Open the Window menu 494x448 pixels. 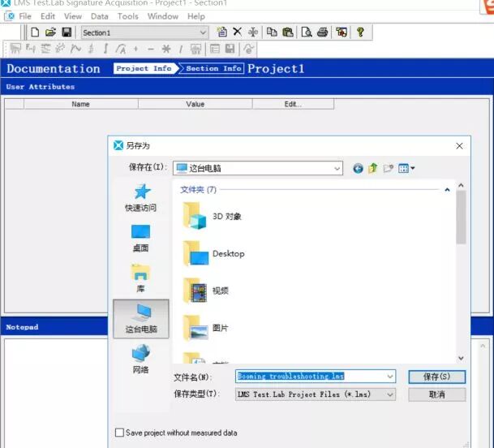click(163, 16)
